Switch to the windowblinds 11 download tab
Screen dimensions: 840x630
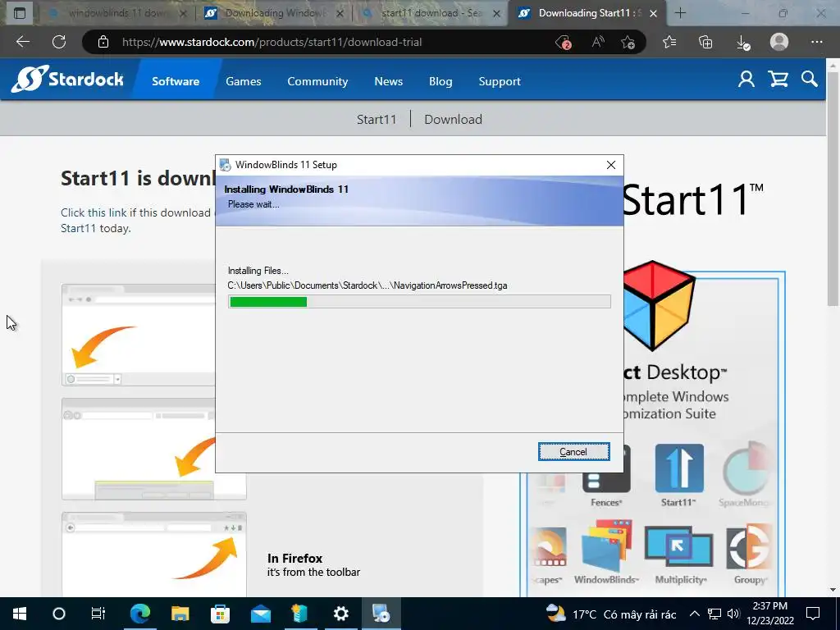click(x=116, y=13)
